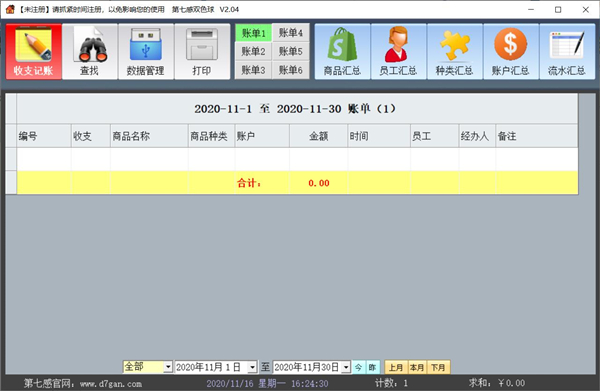The image size is (600, 391).
Task: Click the 编号 column header
Action: tap(44, 136)
